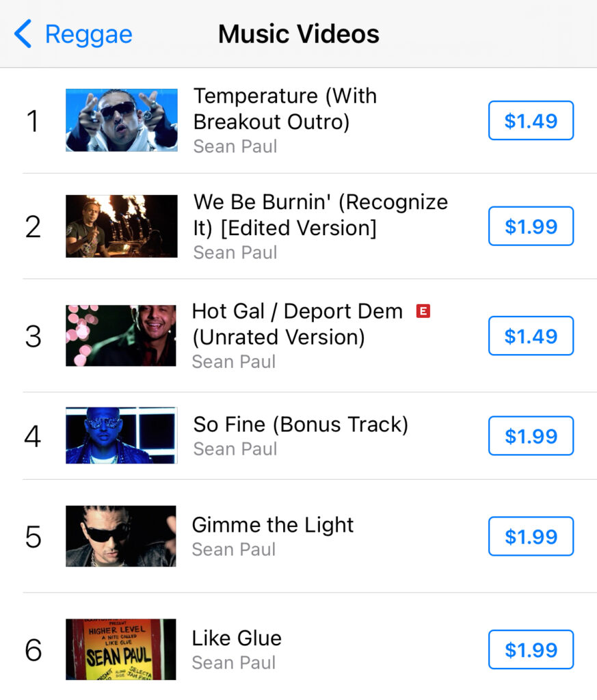Open the Like Glue poster thumbnail

pyautogui.click(x=121, y=649)
